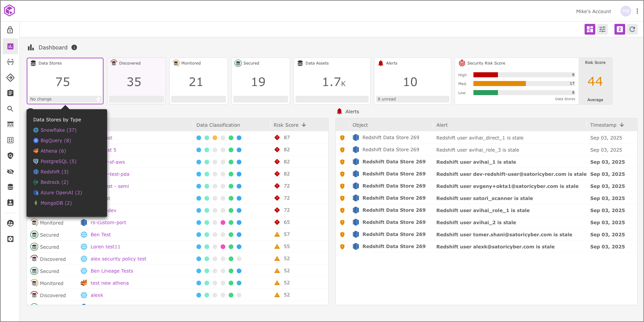644x322 pixels.
Task: Open the clipboard icon in the sidebar
Action: tap(10, 93)
